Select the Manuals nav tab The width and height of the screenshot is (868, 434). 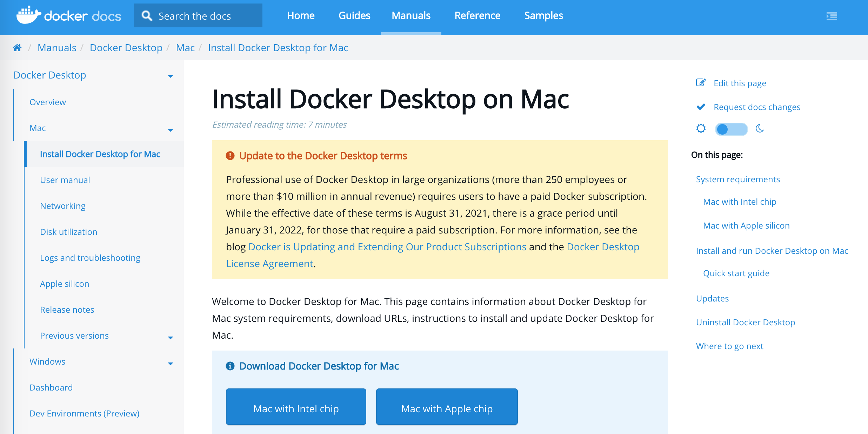tap(411, 16)
